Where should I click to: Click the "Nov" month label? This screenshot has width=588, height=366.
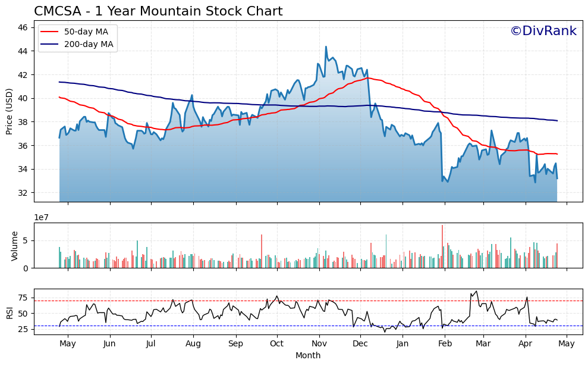pos(319,343)
